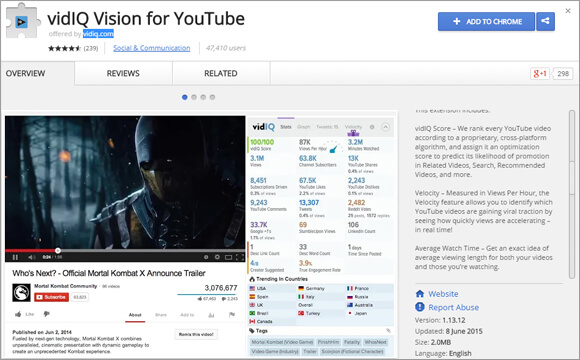Close the extension details dialog
Viewport: 580px width, 360px height.
click(568, 11)
